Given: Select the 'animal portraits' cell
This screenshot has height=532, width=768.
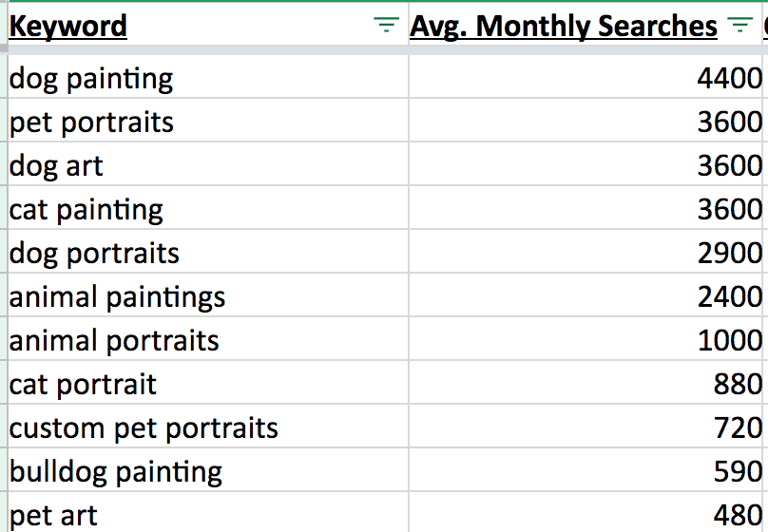Looking at the screenshot, I should (208, 339).
